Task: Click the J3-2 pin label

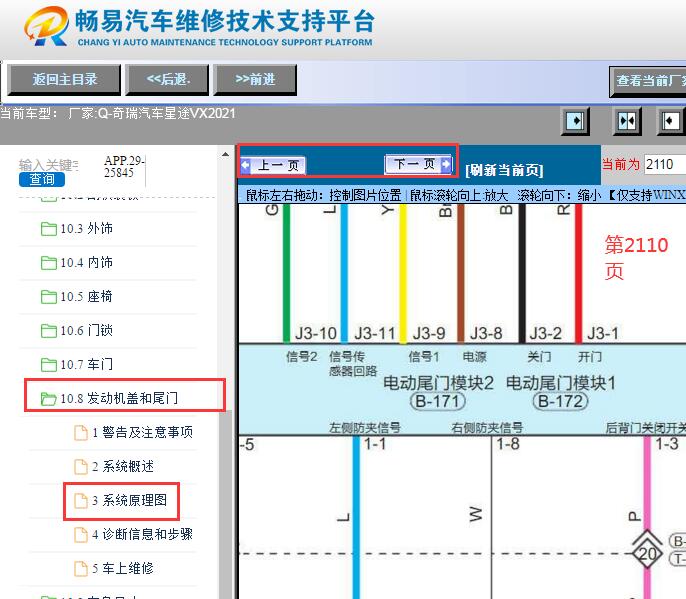Action: [x=545, y=333]
